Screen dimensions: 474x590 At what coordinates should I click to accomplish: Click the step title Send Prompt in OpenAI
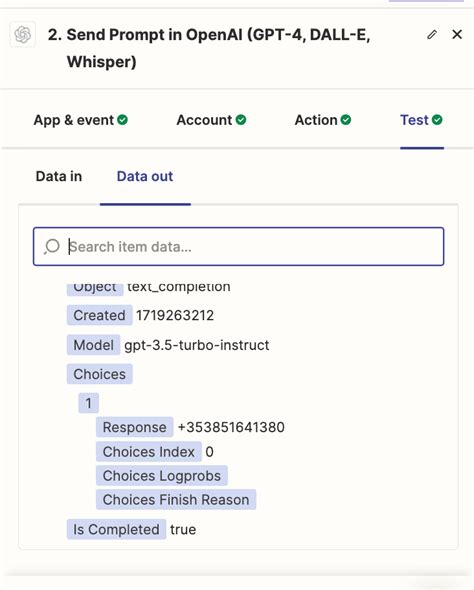pyautogui.click(x=209, y=48)
